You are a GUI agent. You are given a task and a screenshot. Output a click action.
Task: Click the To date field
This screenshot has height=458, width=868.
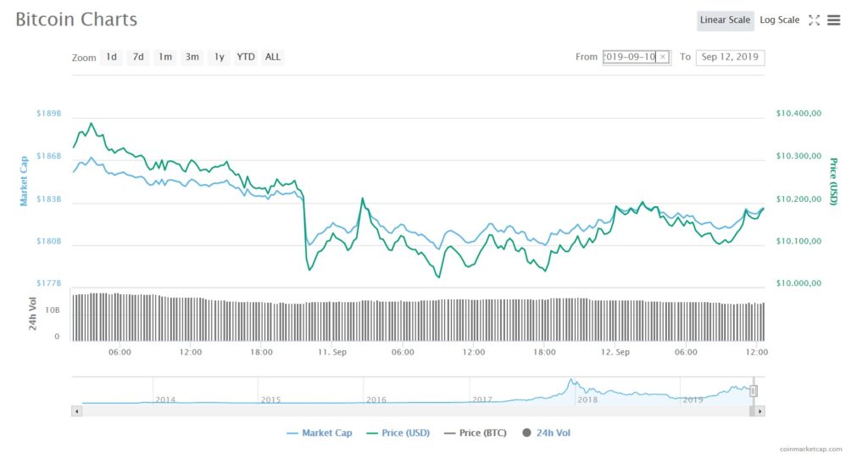point(730,57)
